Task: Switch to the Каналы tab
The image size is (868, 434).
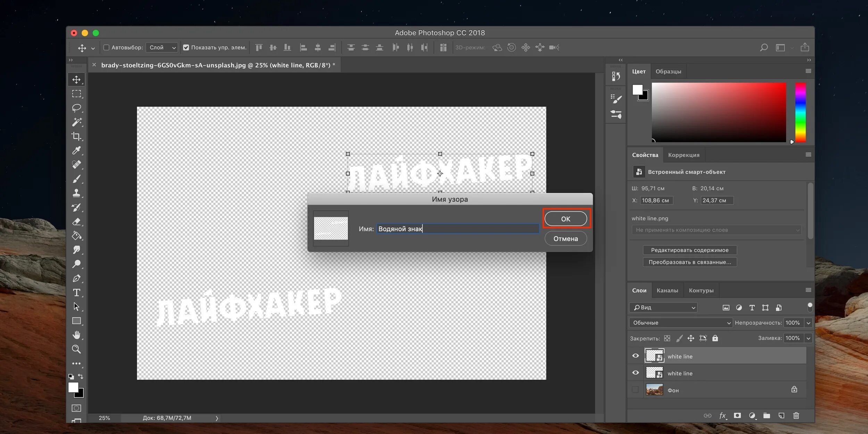Action: (x=667, y=290)
